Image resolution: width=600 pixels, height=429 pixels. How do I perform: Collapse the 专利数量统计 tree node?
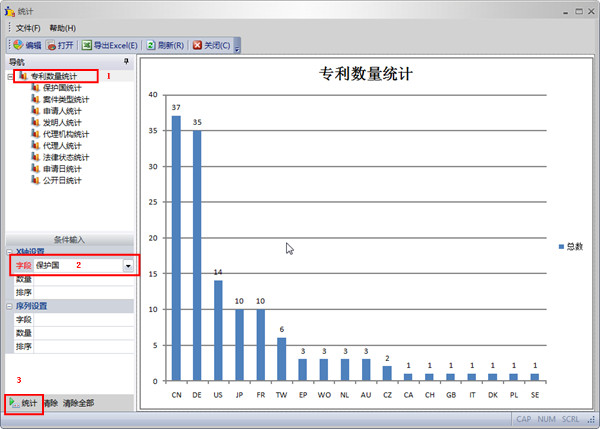coord(10,77)
